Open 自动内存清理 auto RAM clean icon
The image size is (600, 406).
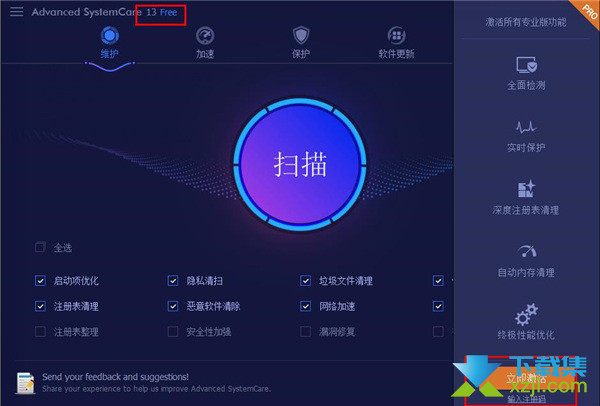click(527, 251)
